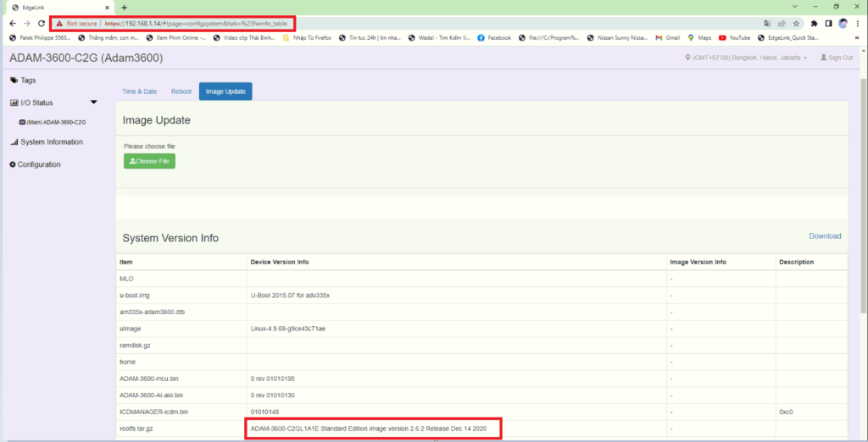Click the 0 rev 01010195 cell
The height and width of the screenshot is (442, 868).
[x=273, y=379]
